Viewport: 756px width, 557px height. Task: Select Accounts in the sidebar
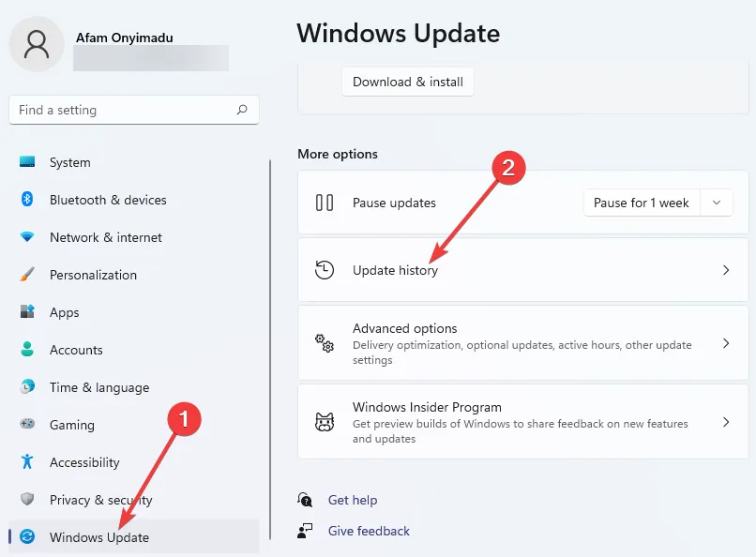[x=134, y=350]
